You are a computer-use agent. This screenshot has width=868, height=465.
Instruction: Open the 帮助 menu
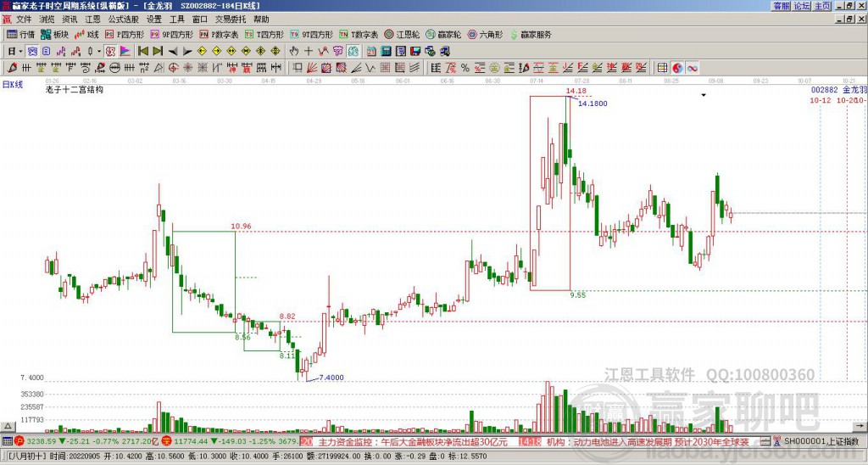pyautogui.click(x=261, y=20)
